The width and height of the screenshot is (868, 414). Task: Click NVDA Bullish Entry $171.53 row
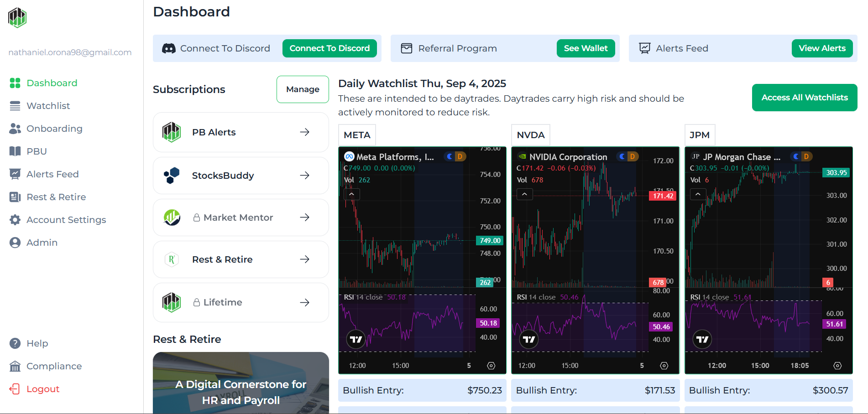pyautogui.click(x=595, y=390)
